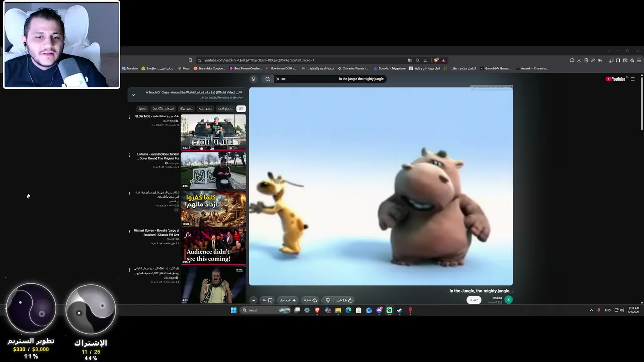Open Windows Start menu

(x=234, y=310)
